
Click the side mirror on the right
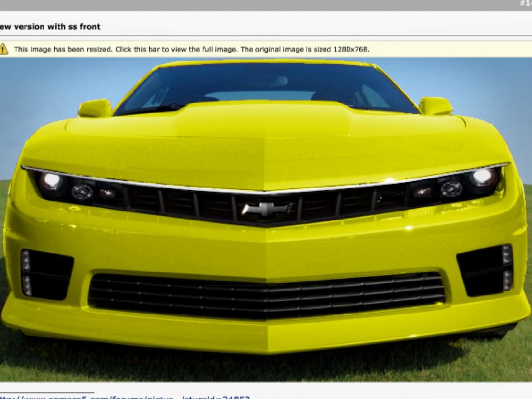tap(435, 106)
